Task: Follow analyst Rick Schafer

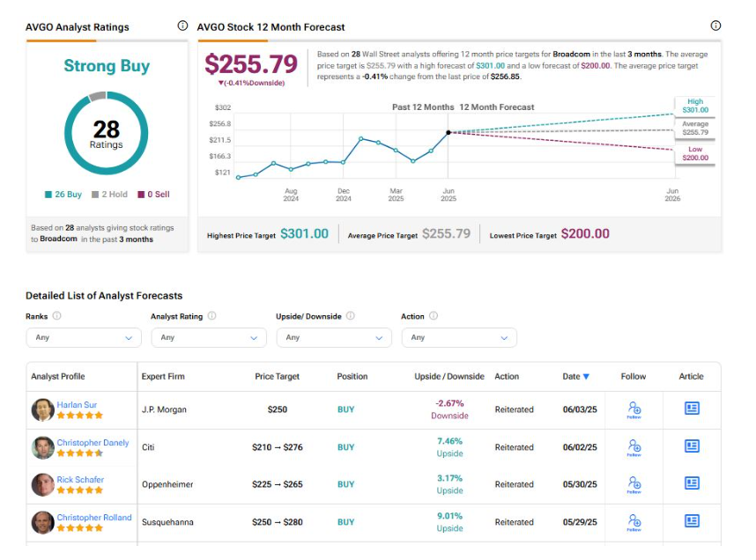Action: [634, 484]
